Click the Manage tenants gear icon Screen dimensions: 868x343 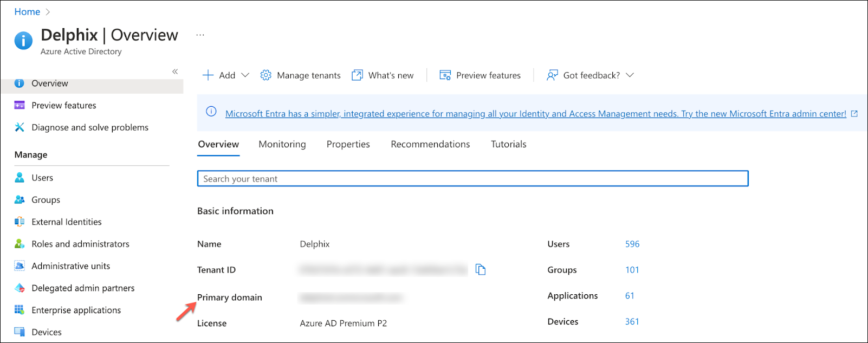pyautogui.click(x=265, y=75)
